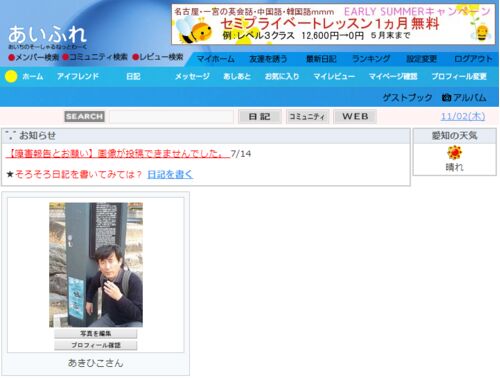Click the 晴れ weather text
The height and width of the screenshot is (378, 500).
tap(455, 167)
